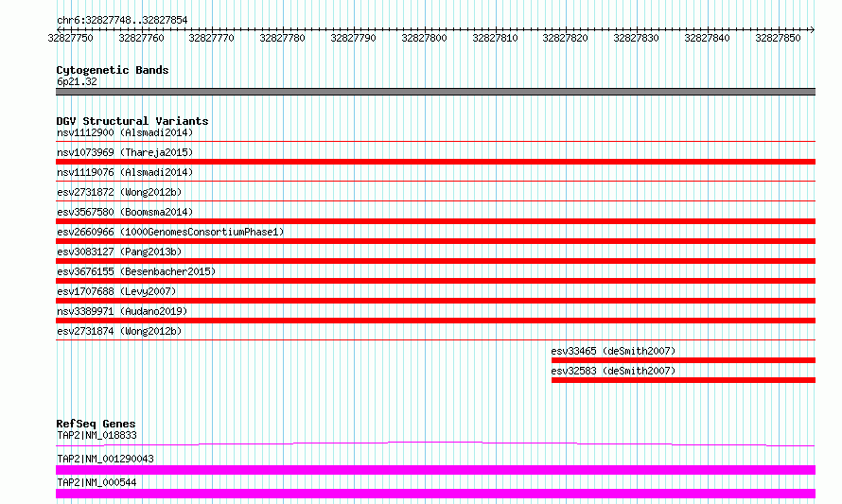Open transcript TAP2|NM_001290043
The height and width of the screenshot is (504, 842).
coord(105,459)
